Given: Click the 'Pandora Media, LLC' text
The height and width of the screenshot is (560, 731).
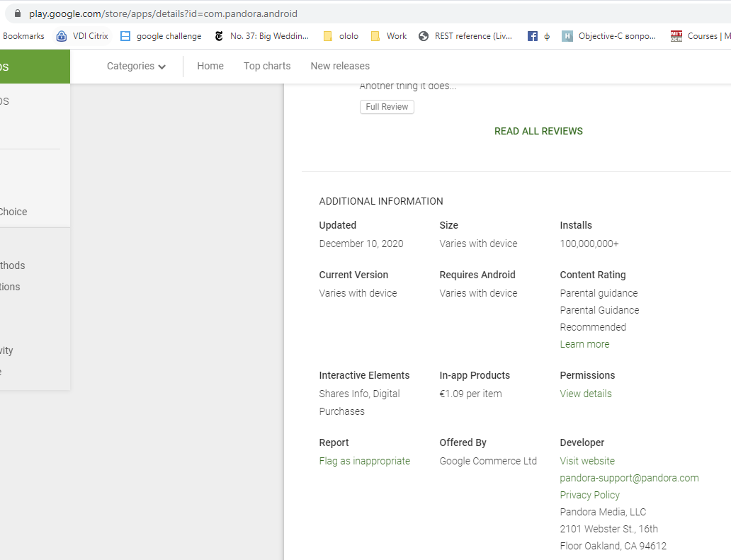Looking at the screenshot, I should click(603, 512).
